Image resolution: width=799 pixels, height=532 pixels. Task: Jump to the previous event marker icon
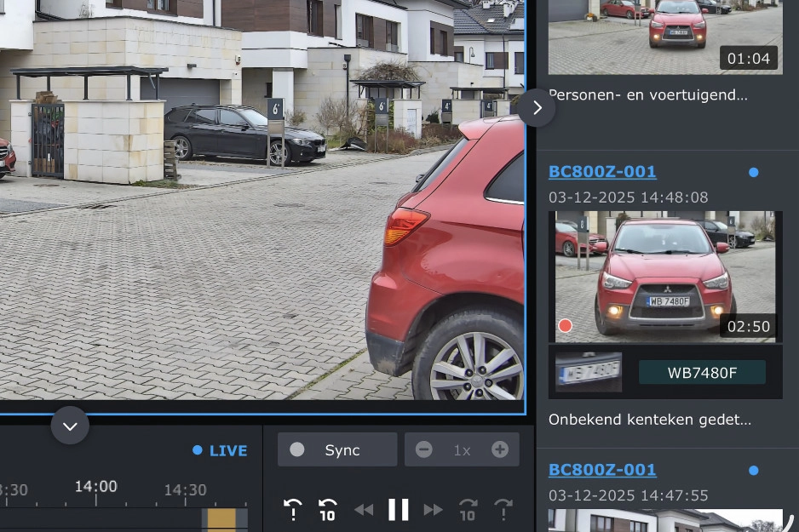click(293, 508)
